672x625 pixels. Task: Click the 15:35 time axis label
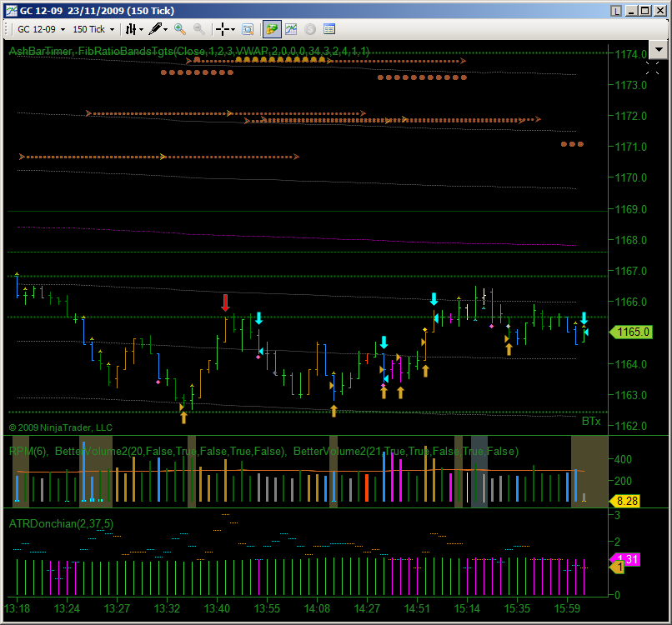pos(517,608)
